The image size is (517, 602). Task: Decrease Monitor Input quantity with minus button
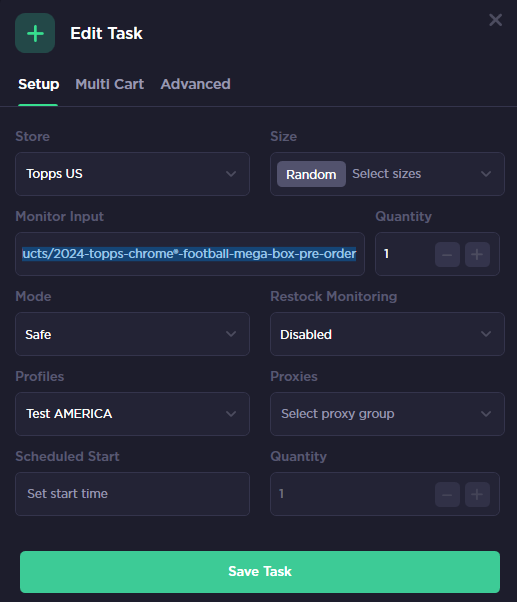coord(447,254)
